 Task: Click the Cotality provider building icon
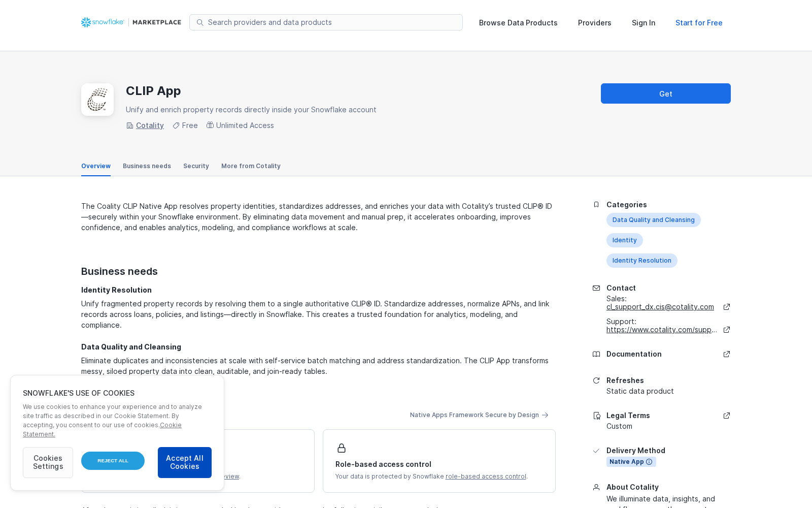point(129,125)
